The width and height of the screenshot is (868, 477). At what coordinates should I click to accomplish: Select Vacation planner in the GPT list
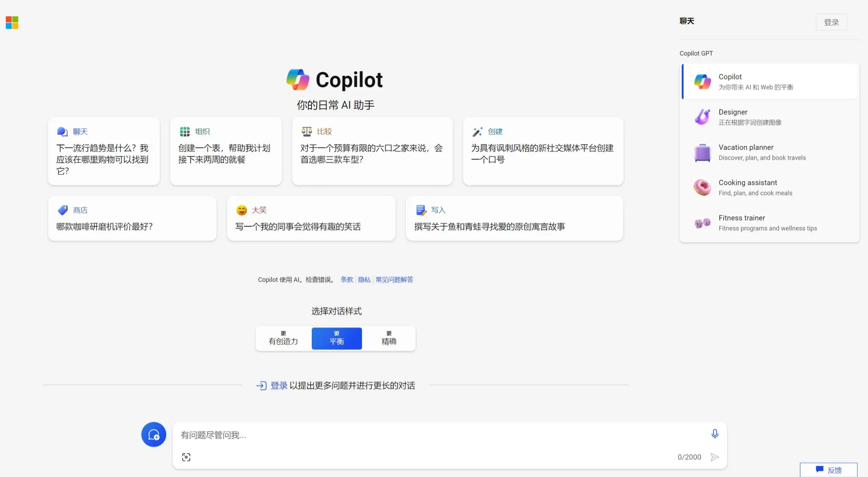click(770, 152)
